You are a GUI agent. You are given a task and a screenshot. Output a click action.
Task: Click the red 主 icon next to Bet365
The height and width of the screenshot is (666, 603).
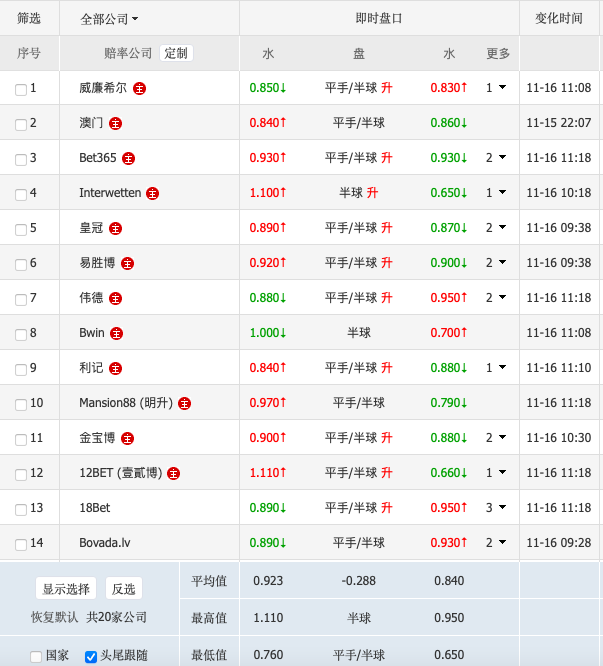click(x=128, y=158)
